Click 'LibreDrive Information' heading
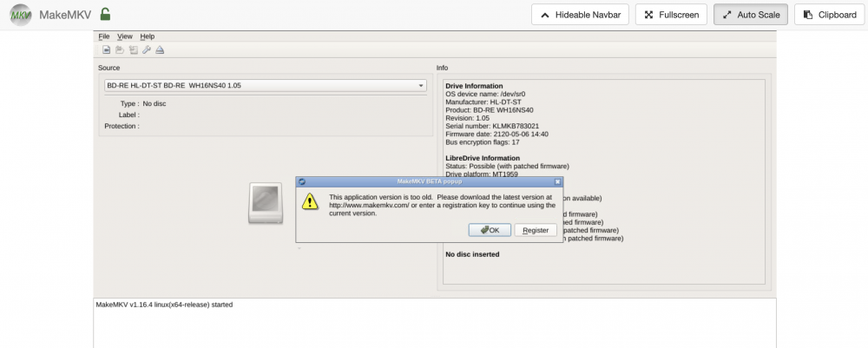 (483, 158)
